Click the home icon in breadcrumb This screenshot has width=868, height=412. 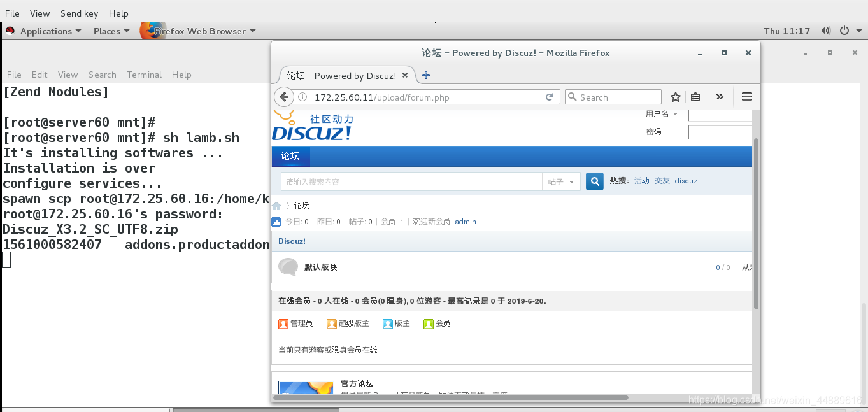pyautogui.click(x=276, y=206)
